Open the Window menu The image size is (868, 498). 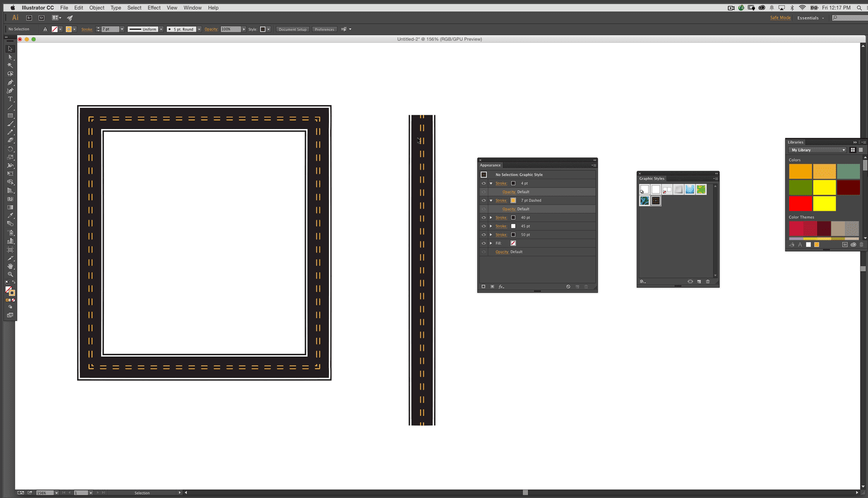pyautogui.click(x=193, y=7)
